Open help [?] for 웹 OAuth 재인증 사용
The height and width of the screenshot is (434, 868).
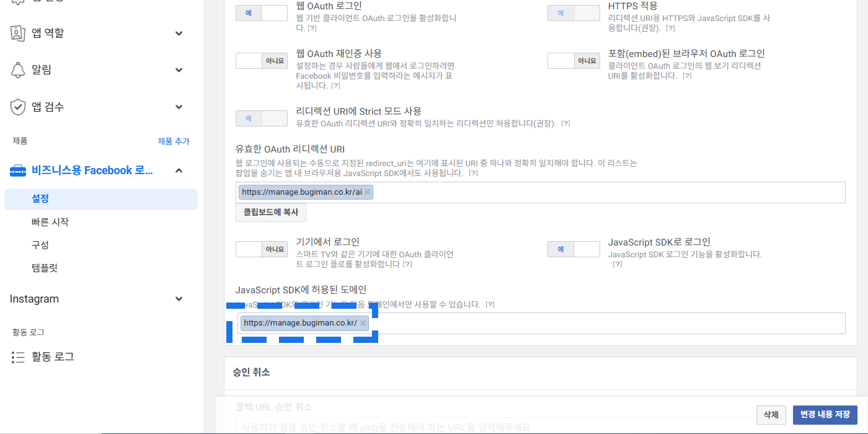tap(335, 86)
